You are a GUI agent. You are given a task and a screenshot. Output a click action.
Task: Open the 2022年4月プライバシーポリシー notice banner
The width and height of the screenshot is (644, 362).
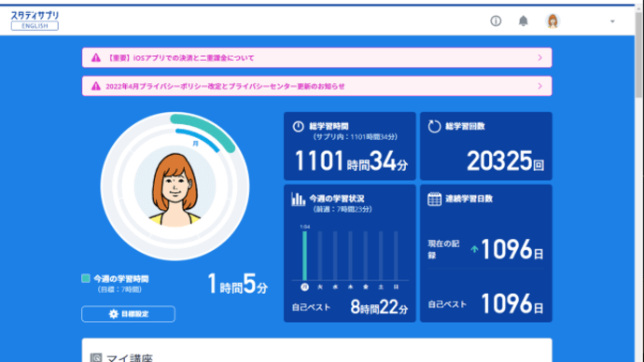coord(316,86)
